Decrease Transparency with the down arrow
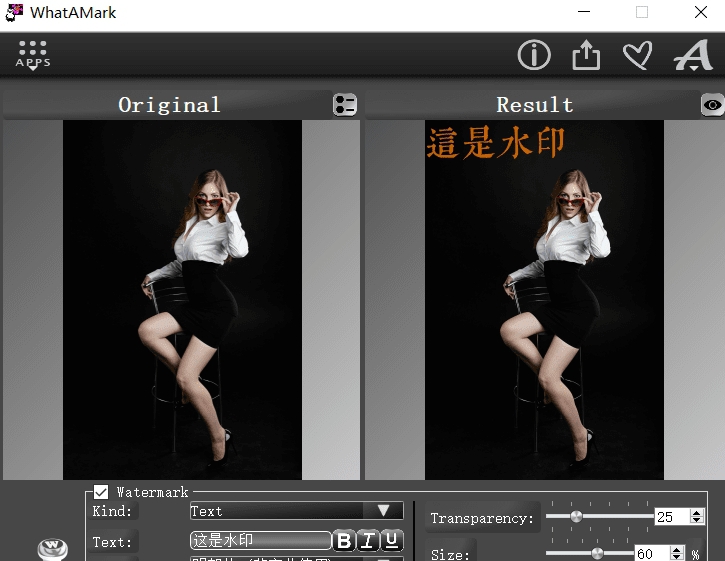The width and height of the screenshot is (725, 561). click(x=696, y=520)
